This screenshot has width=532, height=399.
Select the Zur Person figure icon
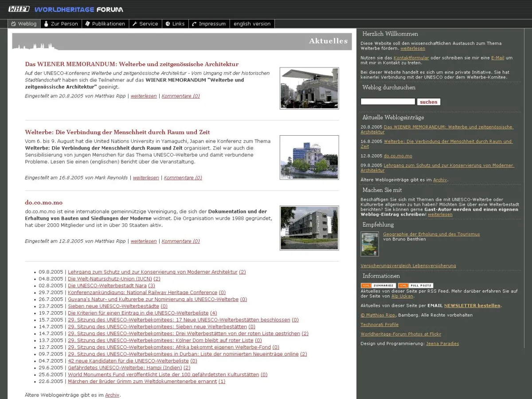pyautogui.click(x=46, y=24)
